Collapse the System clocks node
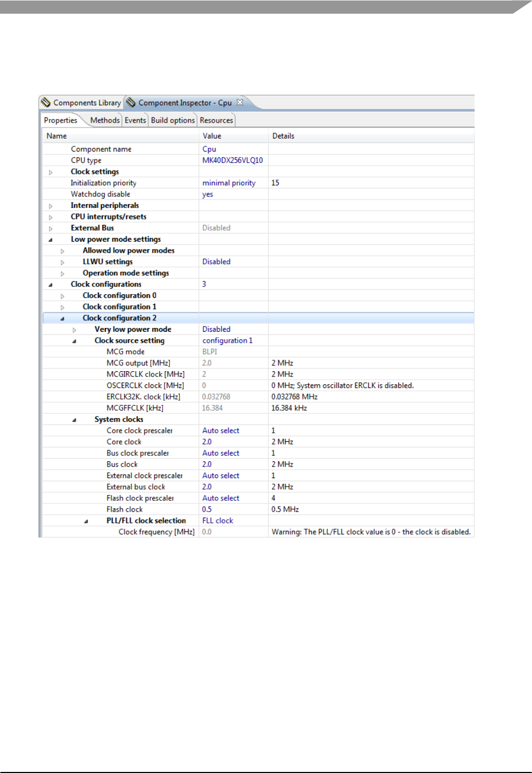532x773 pixels. coord(74,420)
